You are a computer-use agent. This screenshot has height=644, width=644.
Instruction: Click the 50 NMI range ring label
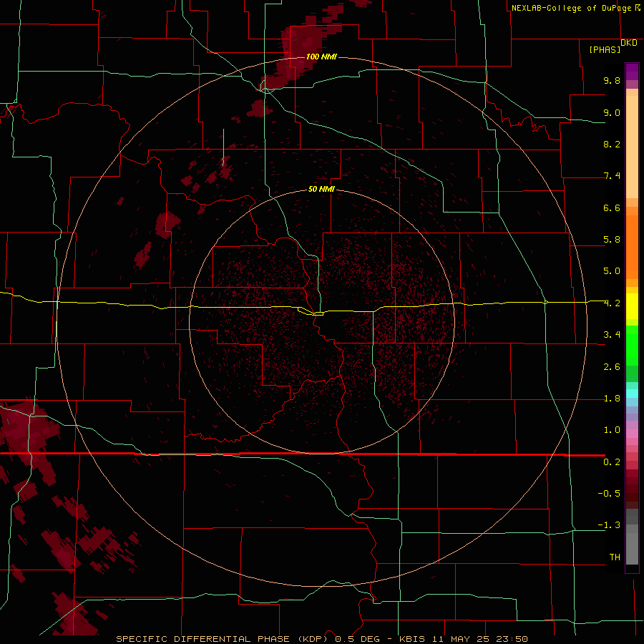tap(321, 189)
